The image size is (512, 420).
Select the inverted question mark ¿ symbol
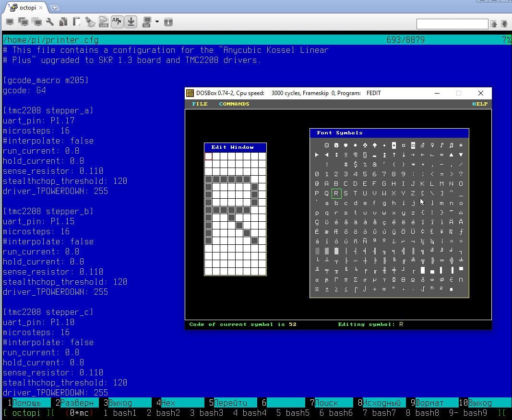coord(394,241)
